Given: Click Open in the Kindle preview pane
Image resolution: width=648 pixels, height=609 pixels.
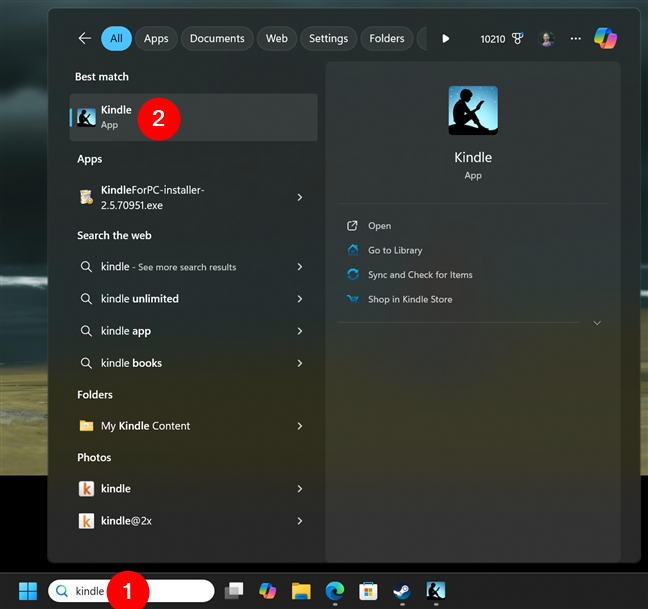Looking at the screenshot, I should [x=379, y=226].
